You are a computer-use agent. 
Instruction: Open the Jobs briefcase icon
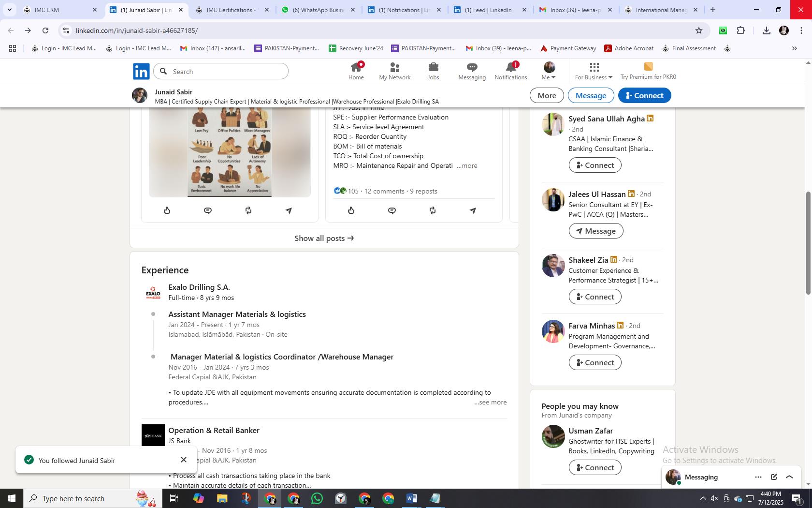tap(433, 71)
